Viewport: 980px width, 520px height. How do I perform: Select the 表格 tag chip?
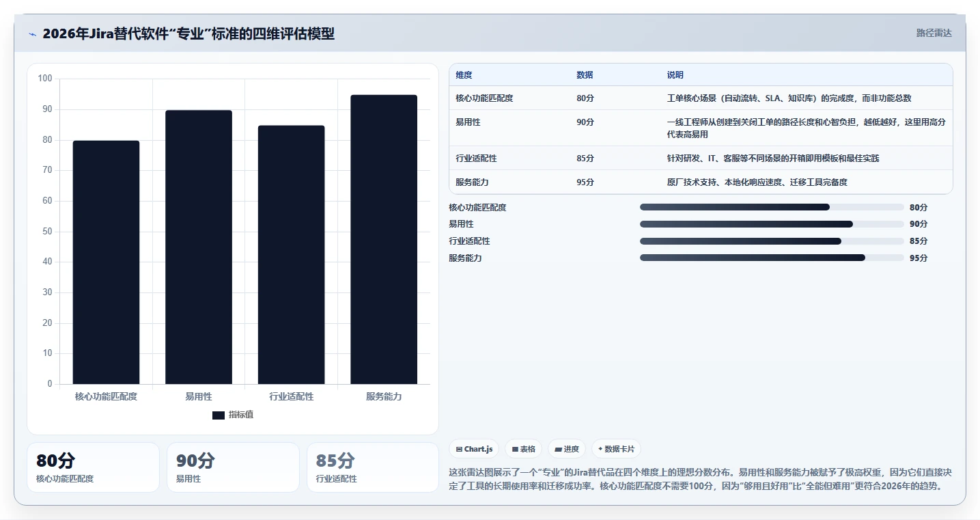click(524, 449)
